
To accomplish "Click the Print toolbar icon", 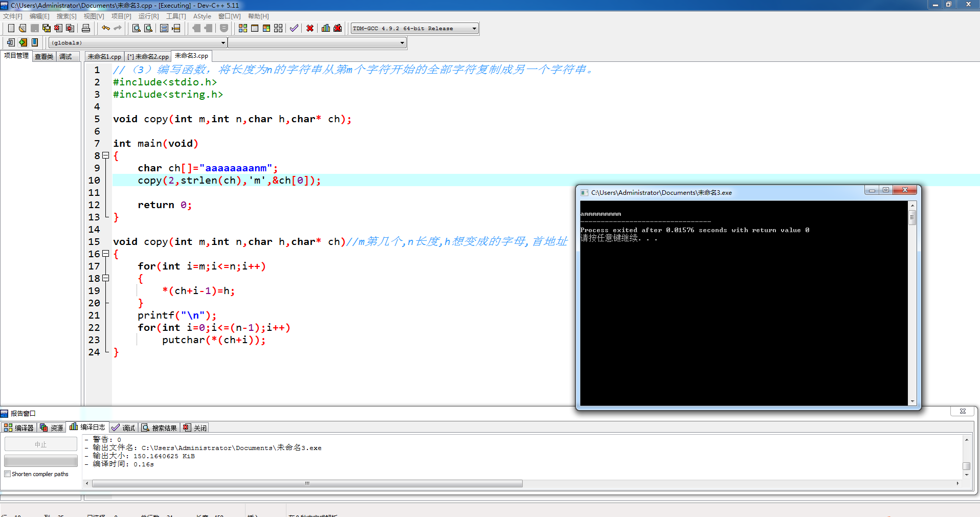I will [x=86, y=28].
